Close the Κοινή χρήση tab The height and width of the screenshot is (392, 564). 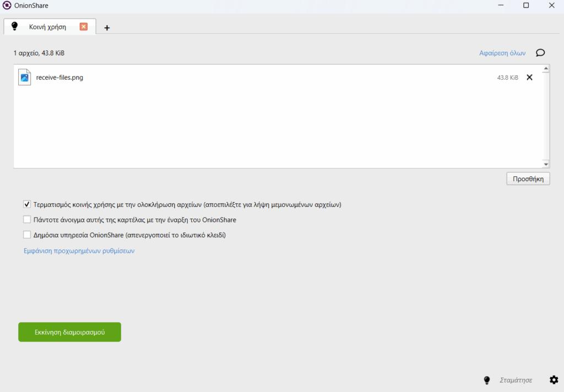coord(84,26)
